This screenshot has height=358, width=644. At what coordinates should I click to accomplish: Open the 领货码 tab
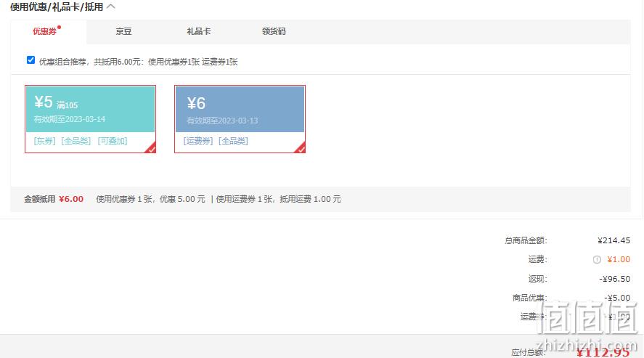(x=274, y=32)
